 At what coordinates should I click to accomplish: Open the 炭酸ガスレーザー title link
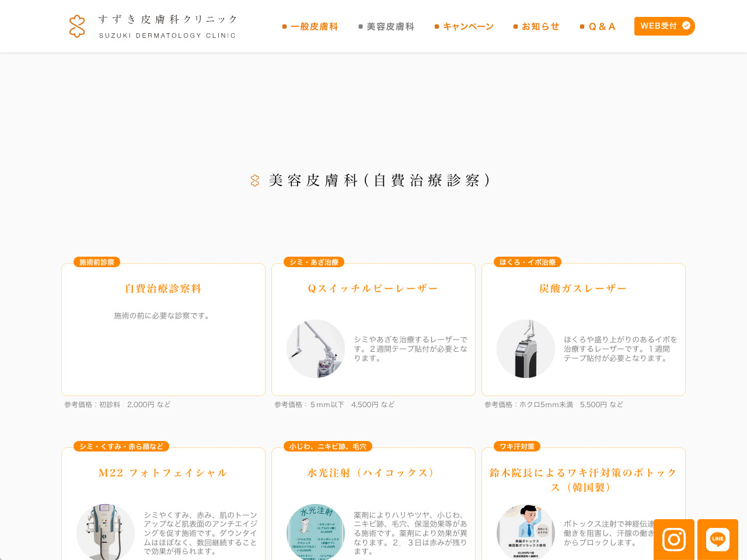point(584,289)
